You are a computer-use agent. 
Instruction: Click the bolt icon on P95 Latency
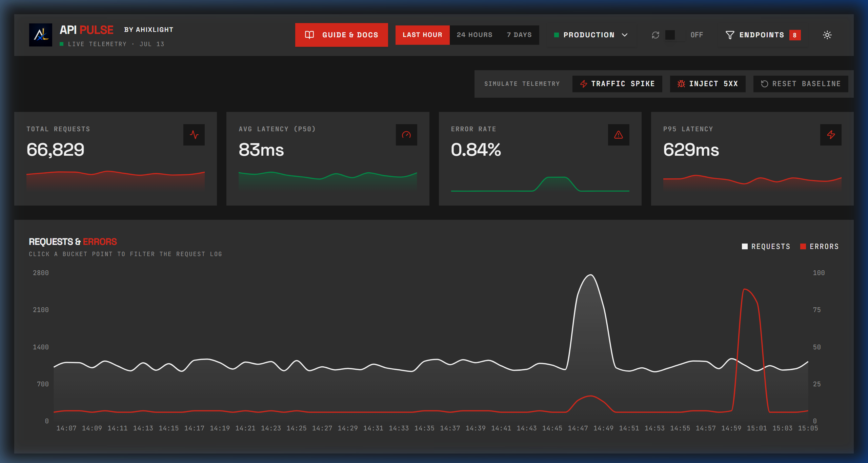click(x=831, y=135)
